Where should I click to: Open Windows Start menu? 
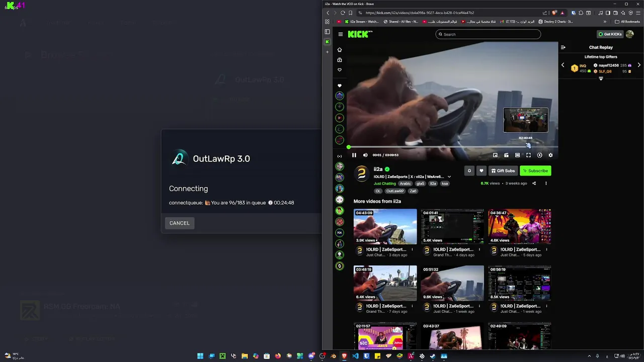pyautogui.click(x=200, y=356)
